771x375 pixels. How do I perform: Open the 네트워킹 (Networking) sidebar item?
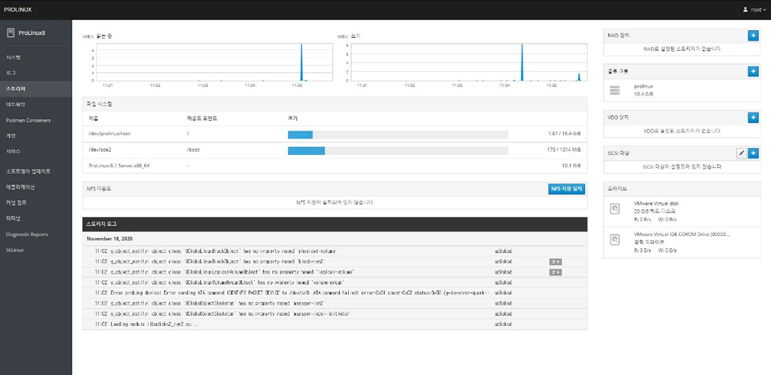tap(36, 105)
